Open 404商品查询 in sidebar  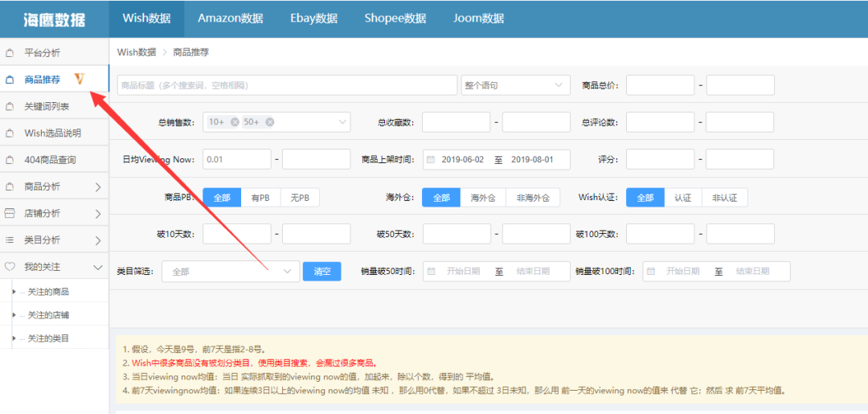pyautogui.click(x=55, y=160)
